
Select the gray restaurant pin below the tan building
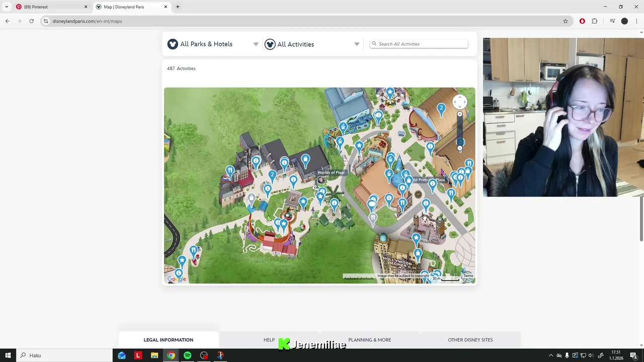373,218
